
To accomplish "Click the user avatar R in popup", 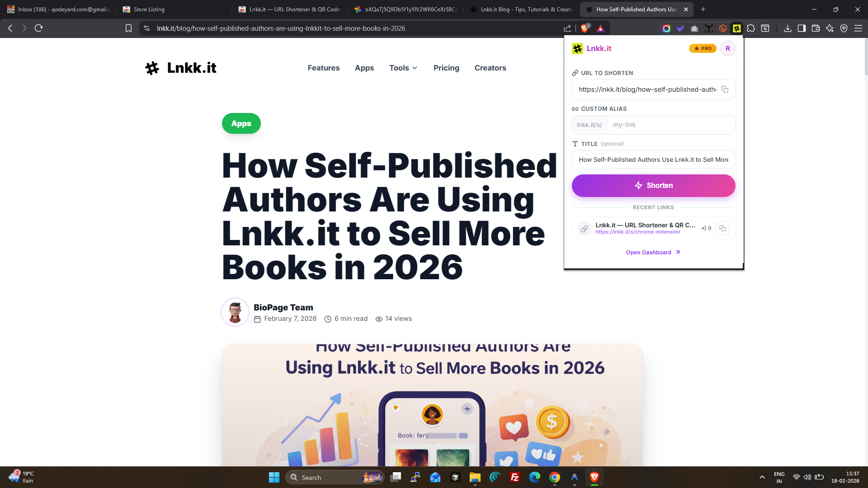I will [x=727, y=48].
